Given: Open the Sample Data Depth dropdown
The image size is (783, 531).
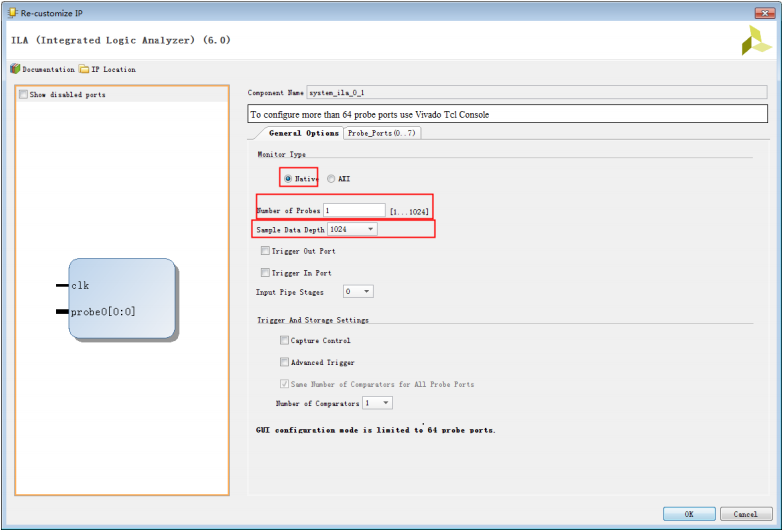Looking at the screenshot, I should 352,229.
